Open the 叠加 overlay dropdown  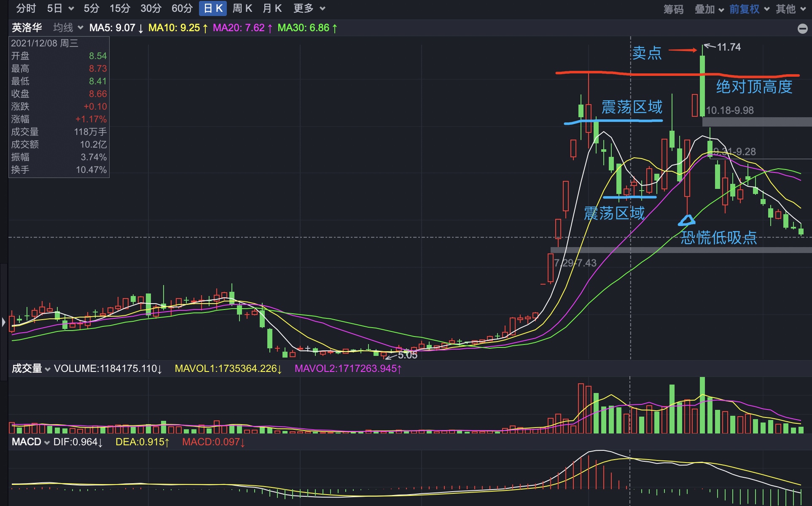pos(721,9)
